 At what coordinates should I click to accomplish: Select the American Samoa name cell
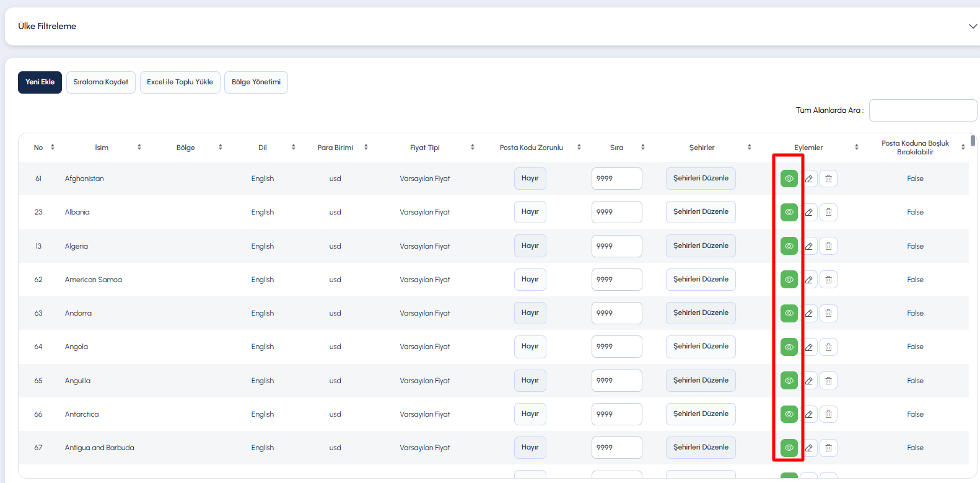(94, 280)
